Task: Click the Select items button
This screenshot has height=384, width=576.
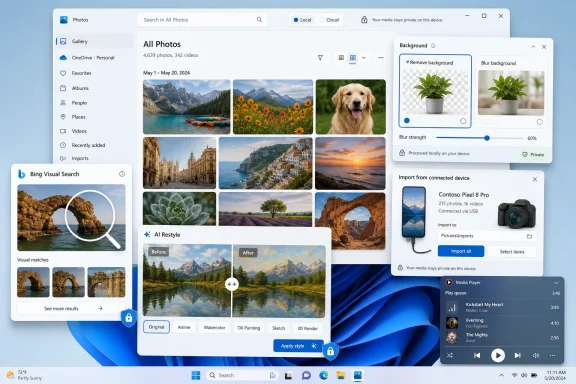Action: point(512,252)
